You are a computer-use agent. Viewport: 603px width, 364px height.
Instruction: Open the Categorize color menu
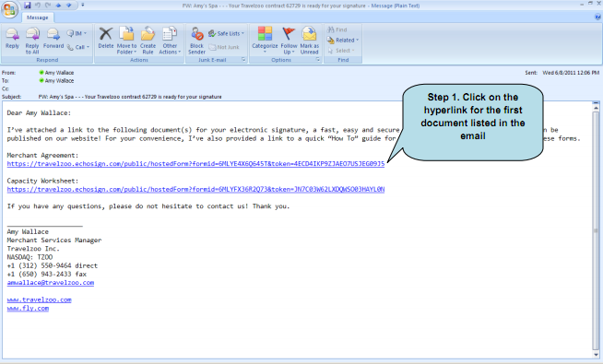[x=265, y=40]
